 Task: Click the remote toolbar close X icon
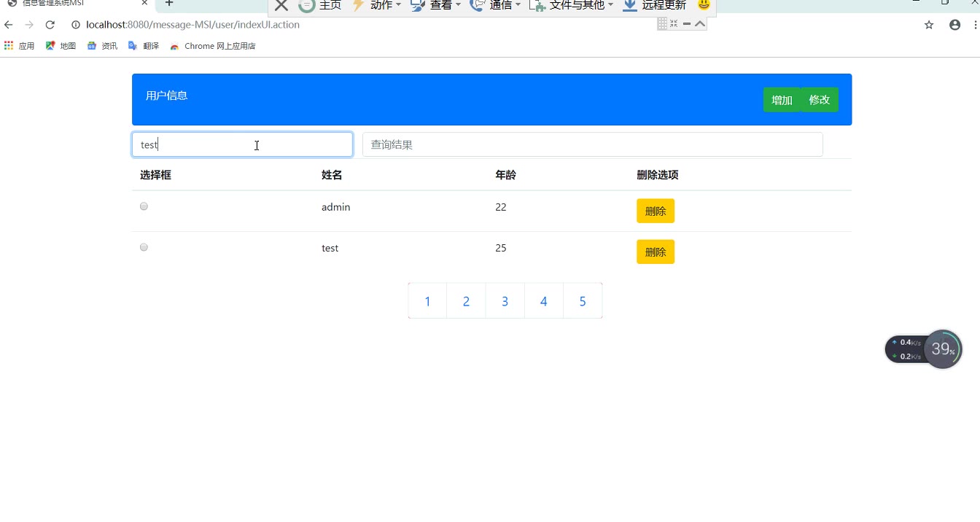281,6
